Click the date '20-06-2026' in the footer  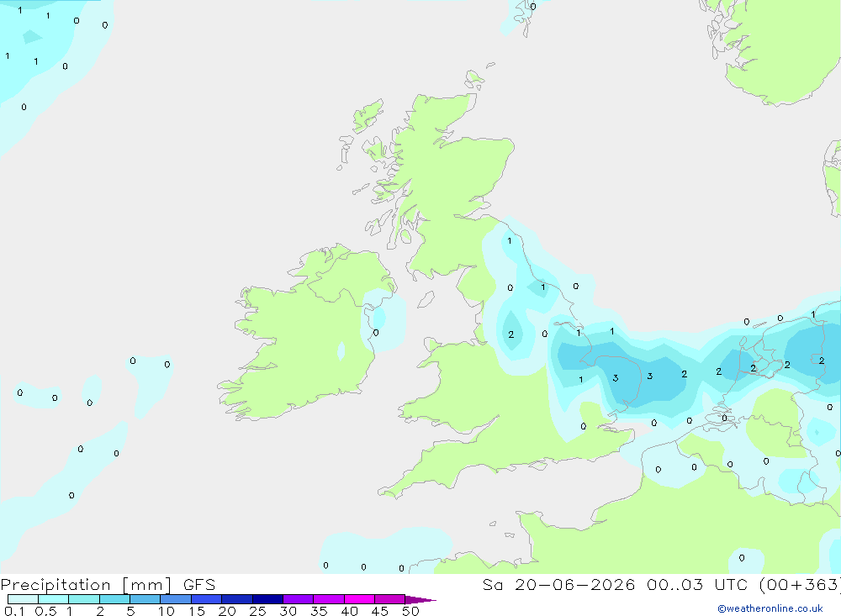point(575,585)
